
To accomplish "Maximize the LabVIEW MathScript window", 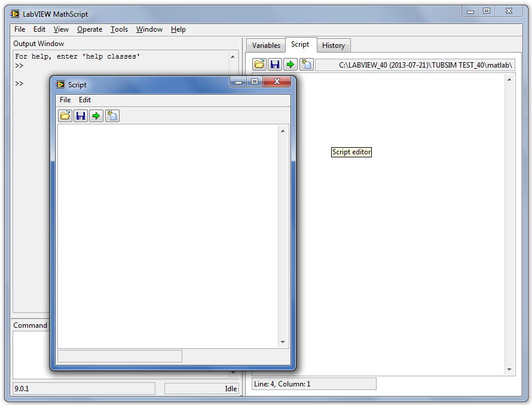I will 487,11.
